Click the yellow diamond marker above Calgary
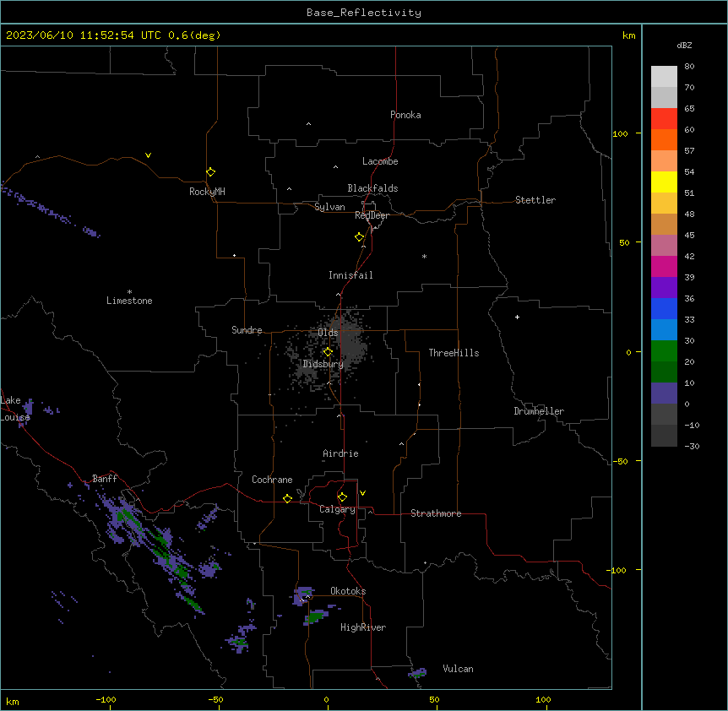This screenshot has height=711, width=728. pos(342,497)
